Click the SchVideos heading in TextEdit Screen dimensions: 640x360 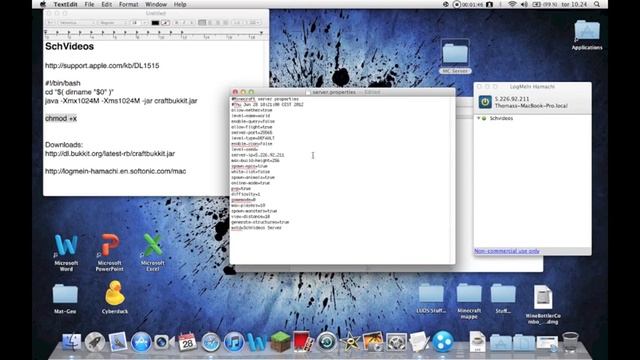(x=69, y=47)
